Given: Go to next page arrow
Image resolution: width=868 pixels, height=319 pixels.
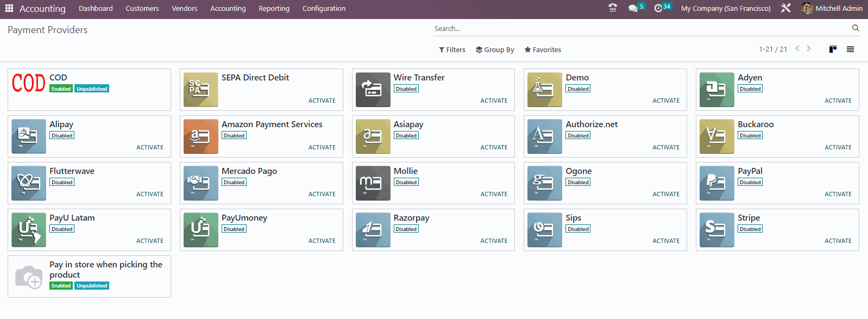Looking at the screenshot, I should pos(809,48).
